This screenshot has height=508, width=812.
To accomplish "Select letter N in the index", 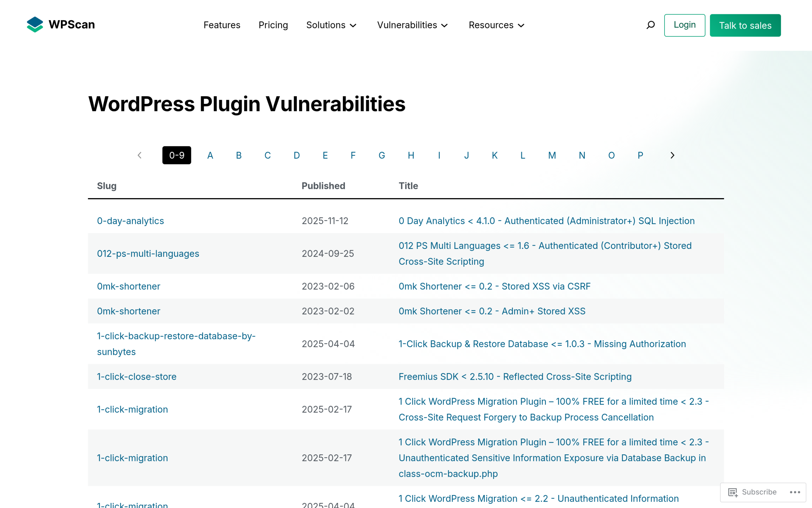I will [582, 155].
